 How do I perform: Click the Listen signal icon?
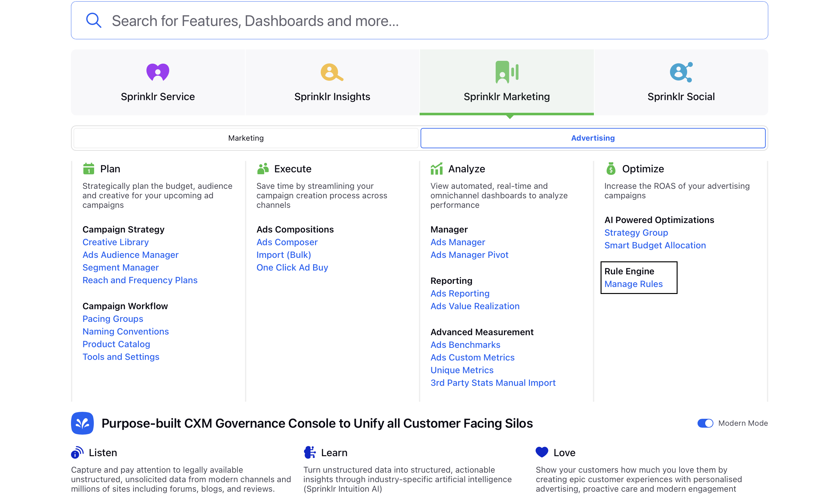click(x=77, y=453)
